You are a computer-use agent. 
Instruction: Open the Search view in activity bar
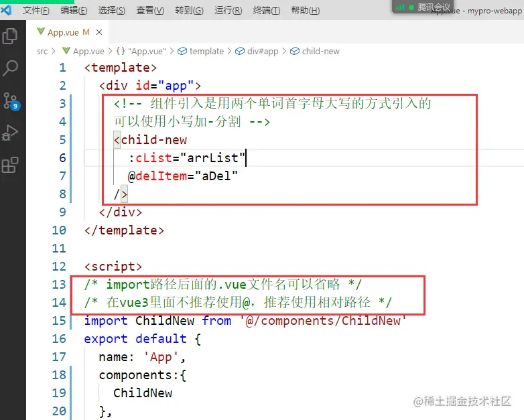[10, 68]
